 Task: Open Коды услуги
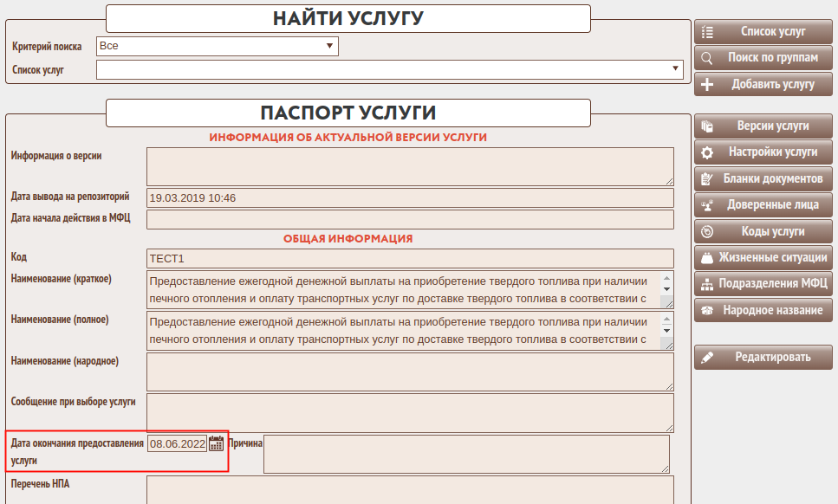(x=763, y=231)
